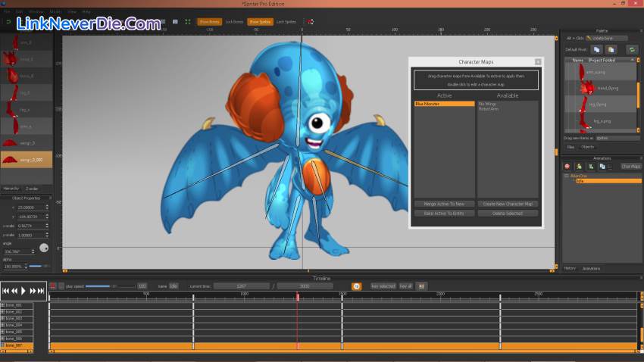This screenshot has height=362, width=644.
Task: Click the green expand icon in the toolbar
Action: tap(188, 22)
